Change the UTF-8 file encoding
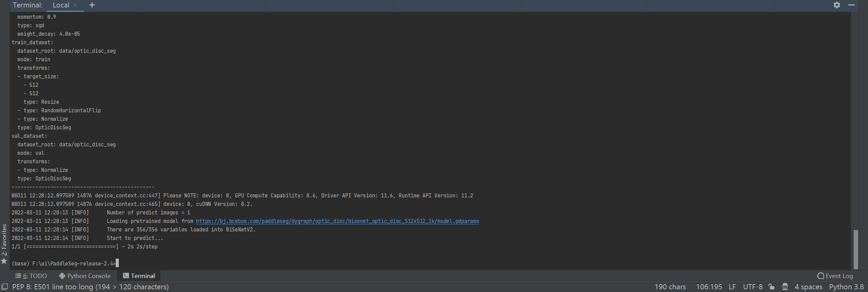868x292 pixels. 753,287
